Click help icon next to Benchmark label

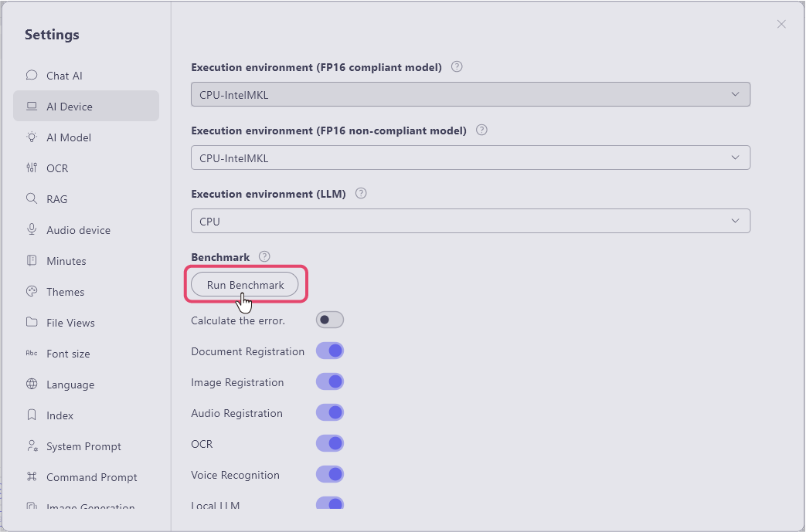point(264,256)
